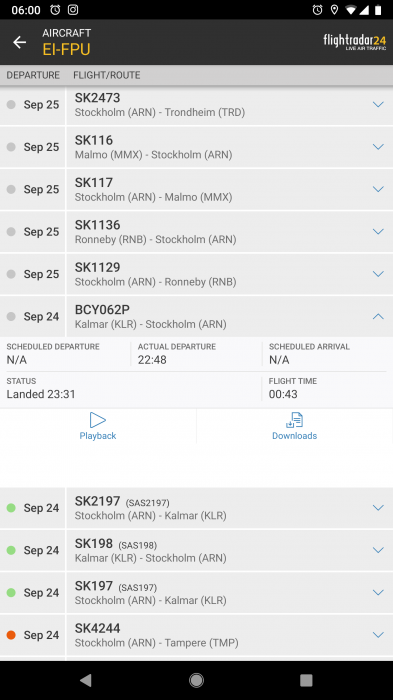The image size is (393, 700).
Task: Open the SK198 Kalmar to Stockholm flight
Action: 196,550
